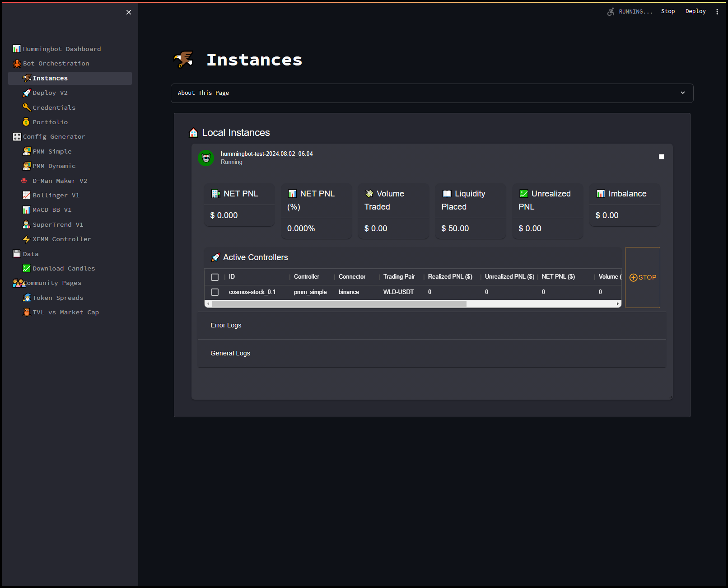Click the hummingbot instance avatar icon

(x=206, y=158)
